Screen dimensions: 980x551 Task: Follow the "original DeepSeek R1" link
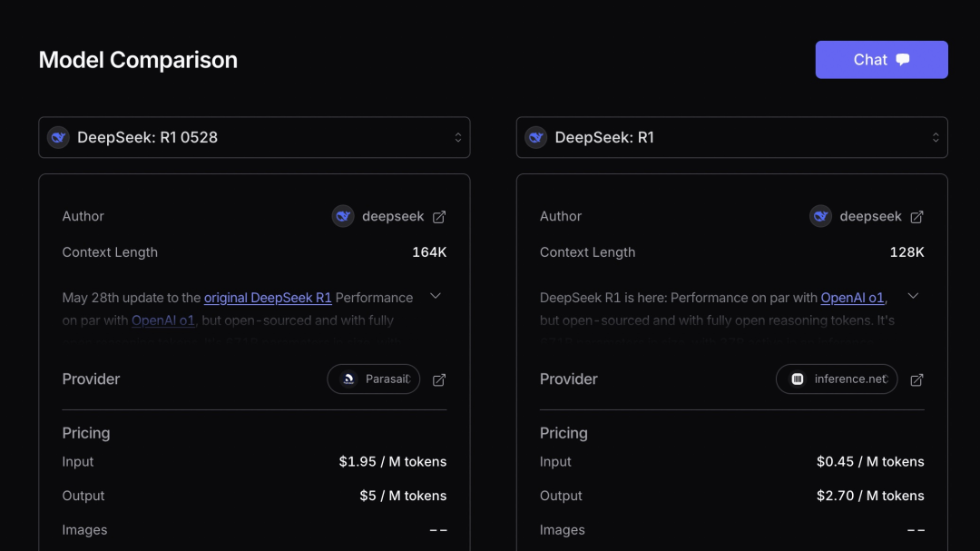[268, 298]
